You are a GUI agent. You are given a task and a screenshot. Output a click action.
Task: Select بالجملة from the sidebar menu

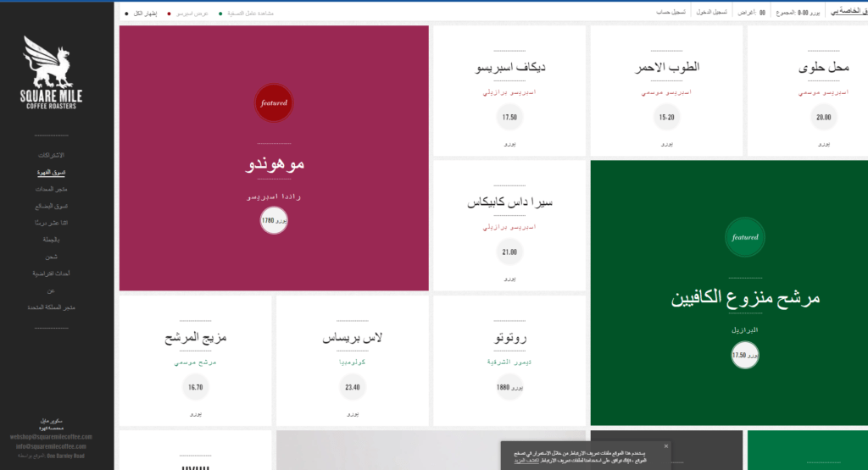51,239
